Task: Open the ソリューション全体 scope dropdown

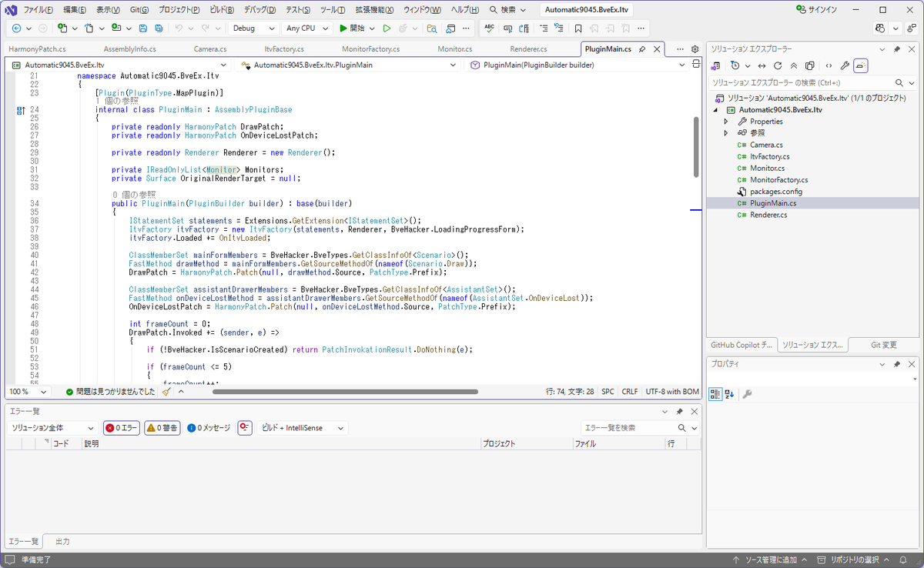Action: [x=52, y=428]
